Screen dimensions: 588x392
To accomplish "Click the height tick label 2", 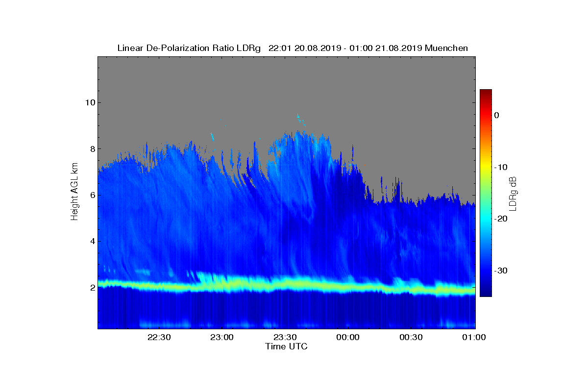I will (92, 288).
